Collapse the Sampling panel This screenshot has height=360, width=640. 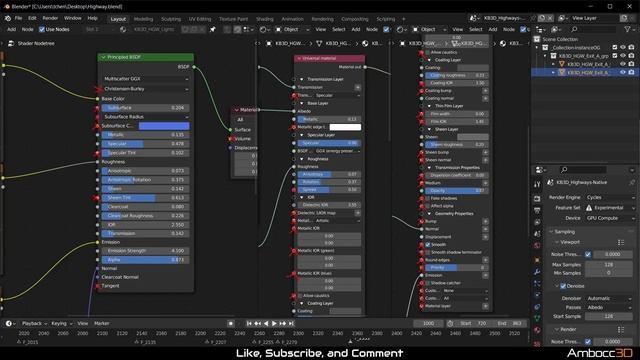pos(551,232)
